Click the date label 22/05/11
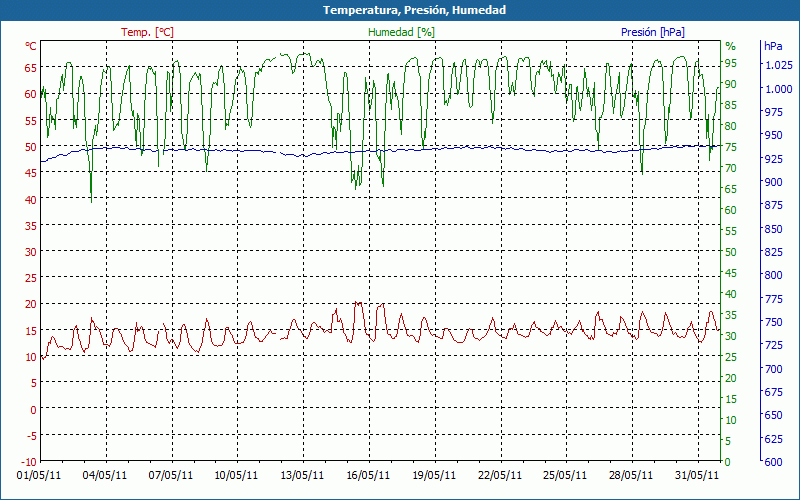 click(x=499, y=475)
